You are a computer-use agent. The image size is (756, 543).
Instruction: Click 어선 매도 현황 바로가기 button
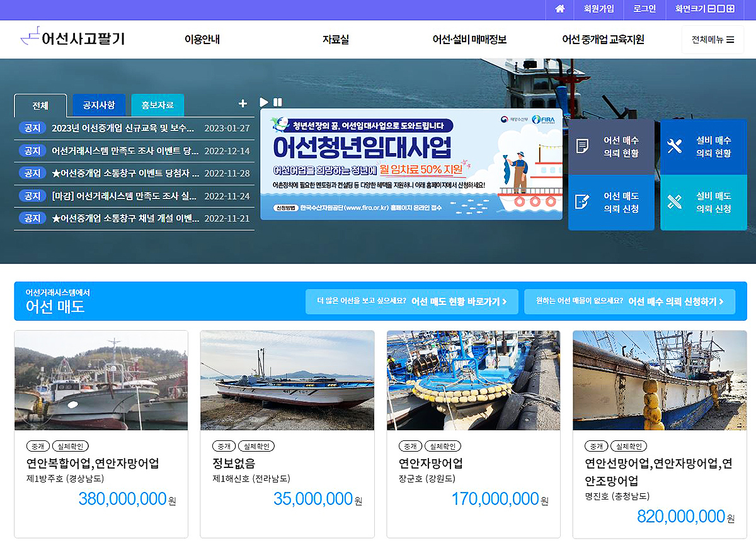coord(411,302)
